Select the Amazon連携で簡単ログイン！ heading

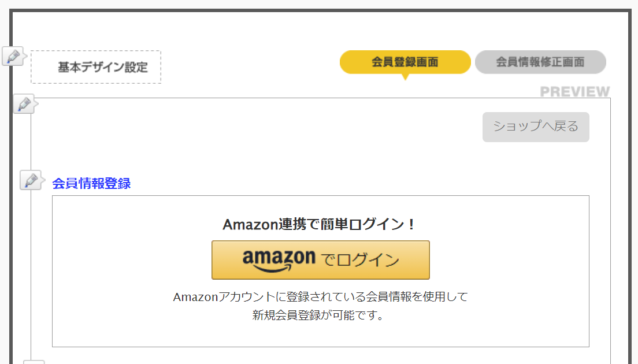(x=320, y=224)
